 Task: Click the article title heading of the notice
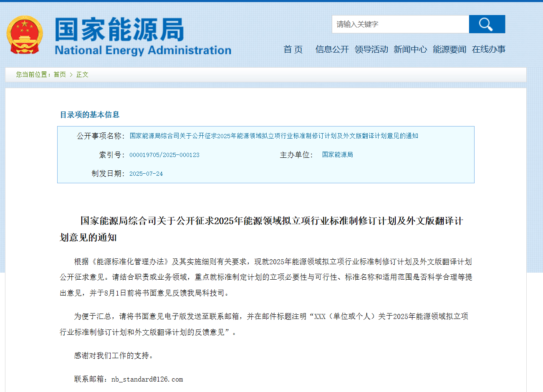271,221
